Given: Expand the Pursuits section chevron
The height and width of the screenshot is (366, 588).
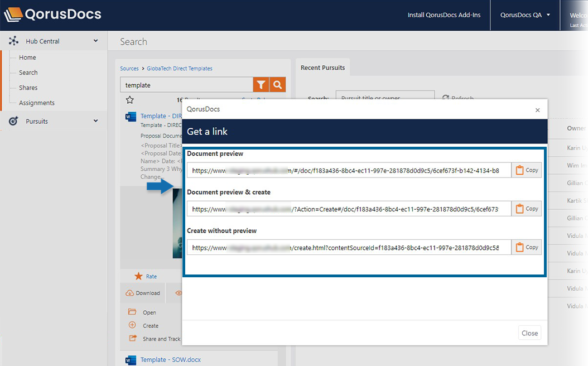Looking at the screenshot, I should (x=95, y=121).
